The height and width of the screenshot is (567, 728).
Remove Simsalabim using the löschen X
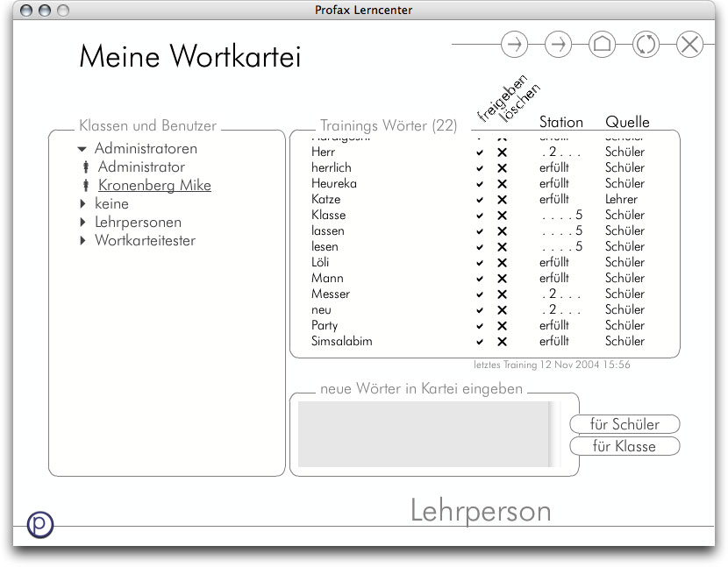tap(502, 342)
